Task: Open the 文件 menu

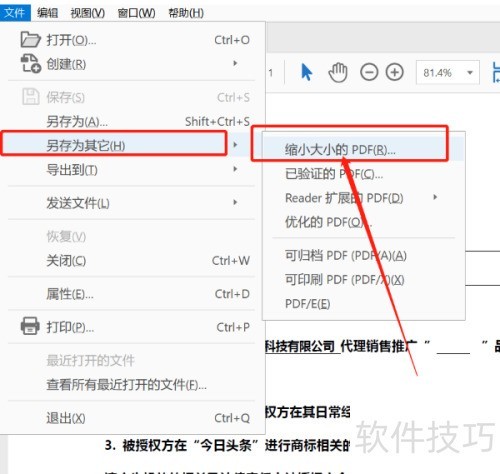Action: tap(15, 13)
